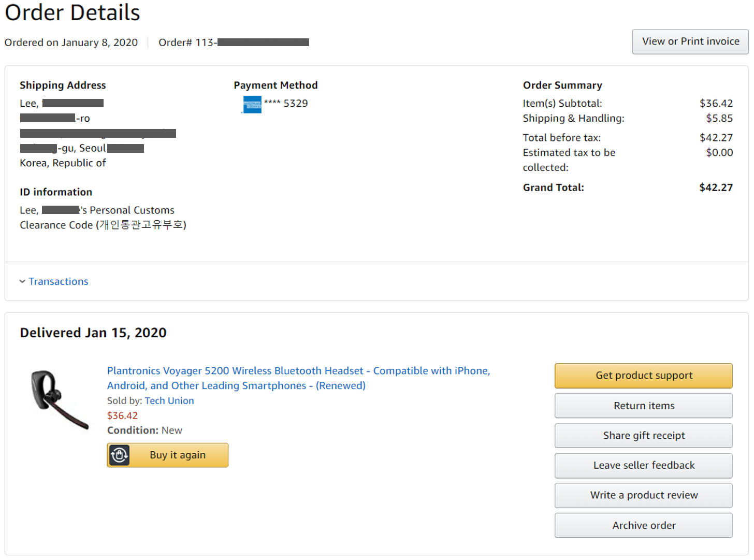Click the ID information heading
Screen dimensions: 754x560
(56, 192)
